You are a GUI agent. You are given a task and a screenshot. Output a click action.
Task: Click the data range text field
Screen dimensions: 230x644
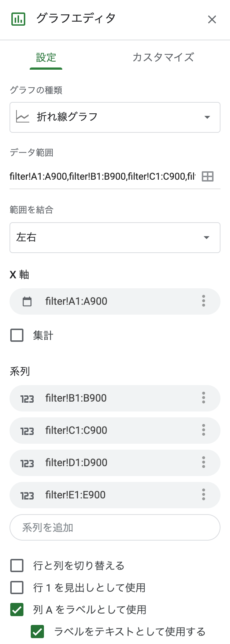click(103, 176)
